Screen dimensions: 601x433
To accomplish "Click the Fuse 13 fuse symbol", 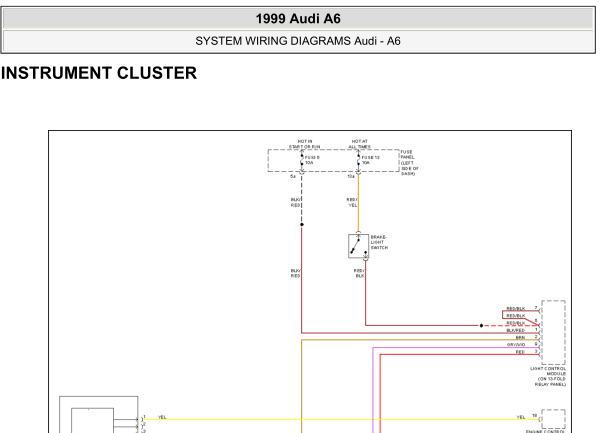I will [358, 160].
